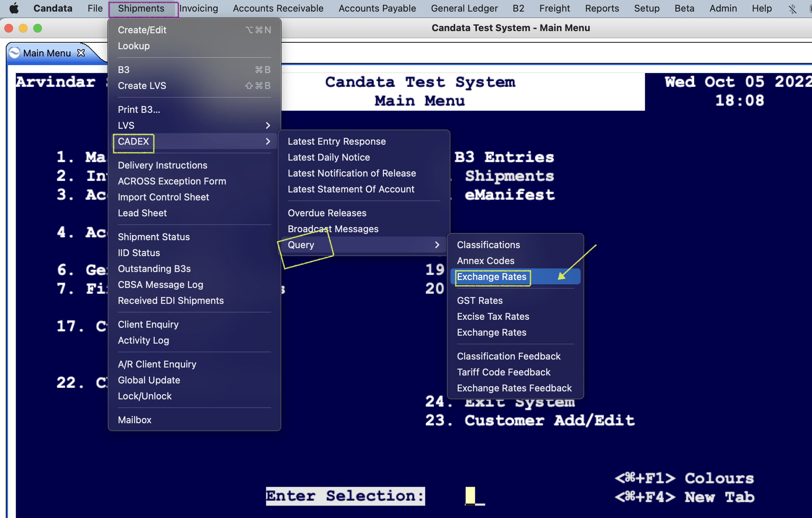The height and width of the screenshot is (518, 812).
Task: Open the Admin menu
Action: [x=723, y=8]
